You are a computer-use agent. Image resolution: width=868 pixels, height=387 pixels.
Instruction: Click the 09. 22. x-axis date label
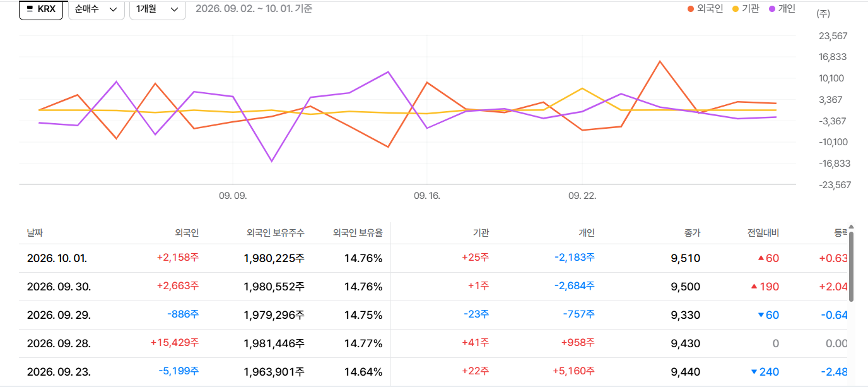tap(582, 196)
